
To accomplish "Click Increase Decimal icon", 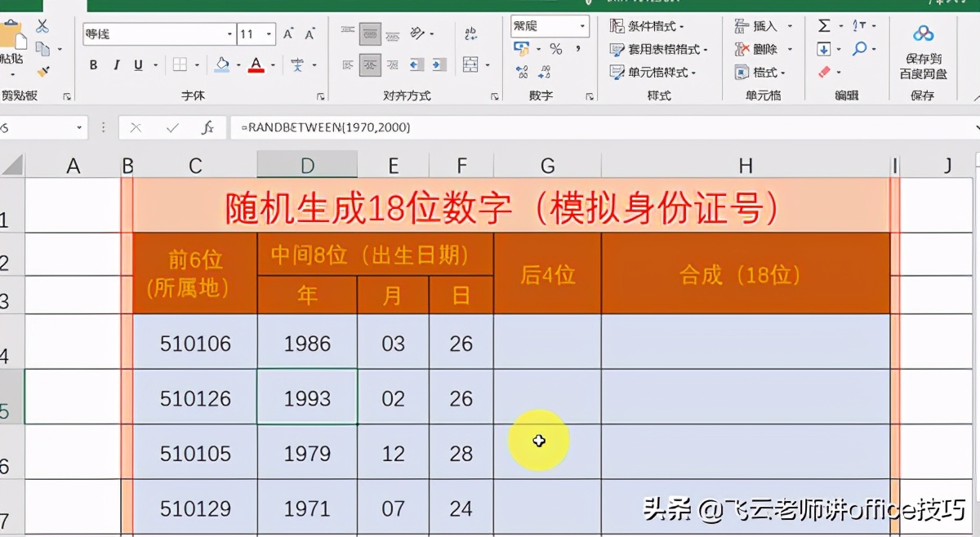I will (522, 73).
